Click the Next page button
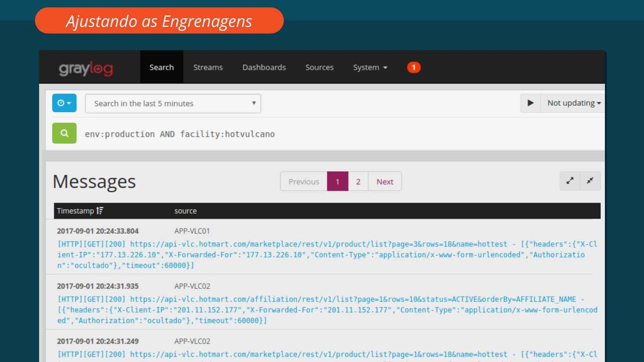 [x=385, y=182]
